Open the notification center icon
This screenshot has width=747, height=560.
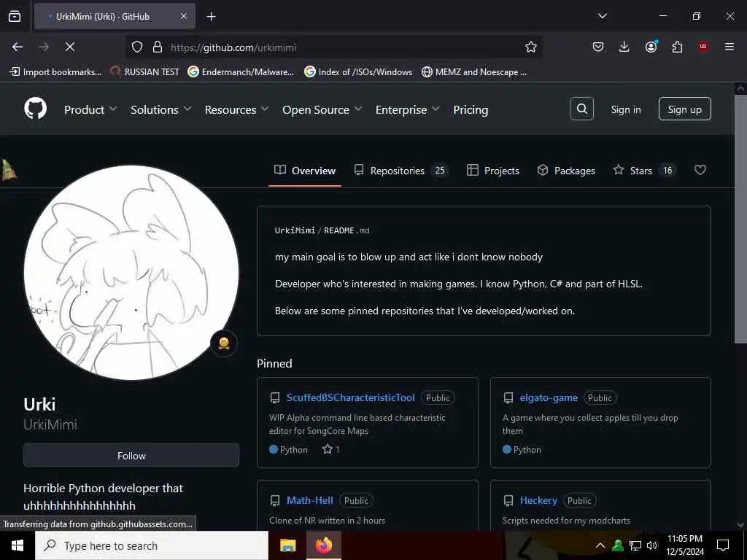(723, 545)
